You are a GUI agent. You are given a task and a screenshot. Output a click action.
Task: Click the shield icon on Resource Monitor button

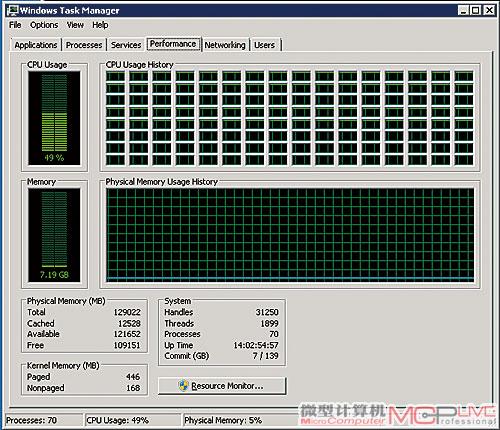[x=183, y=386]
